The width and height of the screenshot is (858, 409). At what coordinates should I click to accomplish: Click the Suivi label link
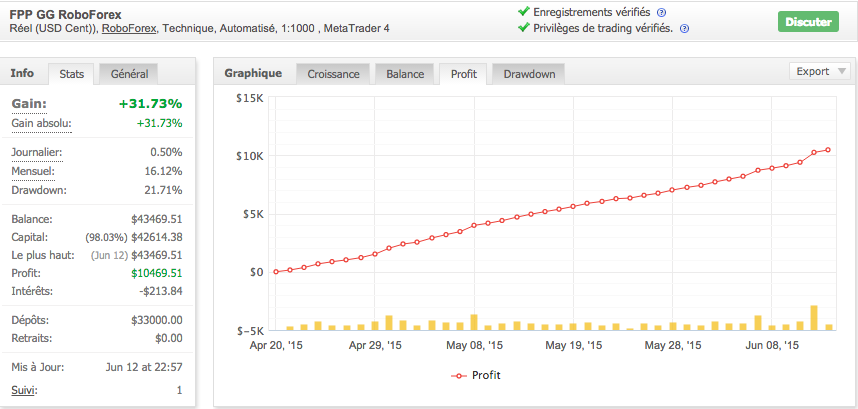click(x=24, y=389)
